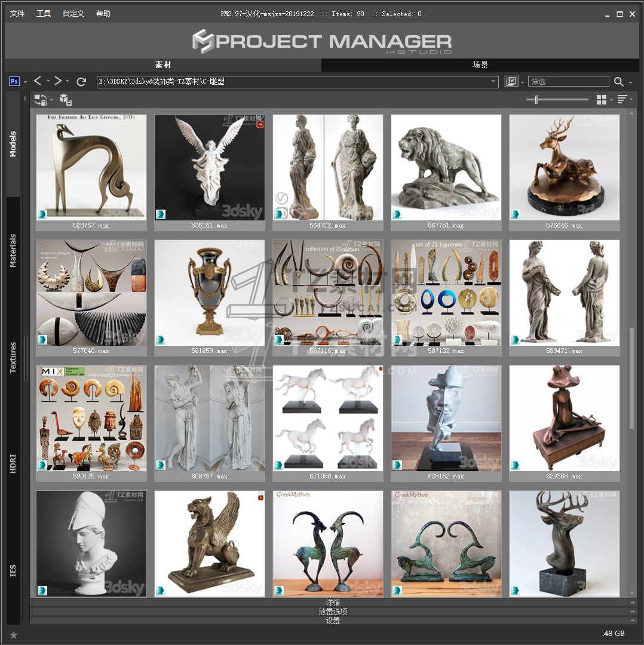The image size is (644, 645).
Task: Expand the 放置选项 panel
Action: click(x=333, y=612)
